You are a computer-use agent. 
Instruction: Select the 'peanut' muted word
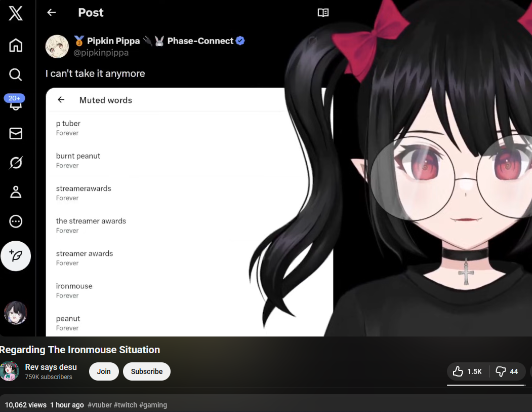click(68, 319)
